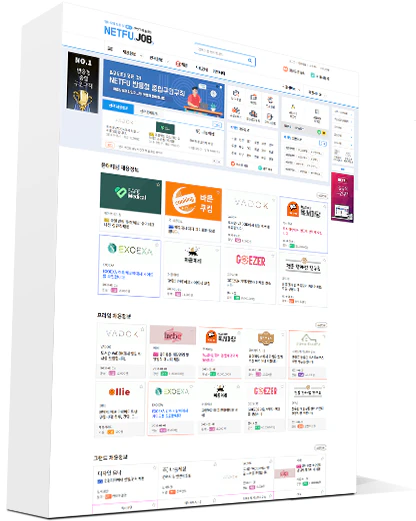Click the cat logo in first card grid

tap(193, 255)
